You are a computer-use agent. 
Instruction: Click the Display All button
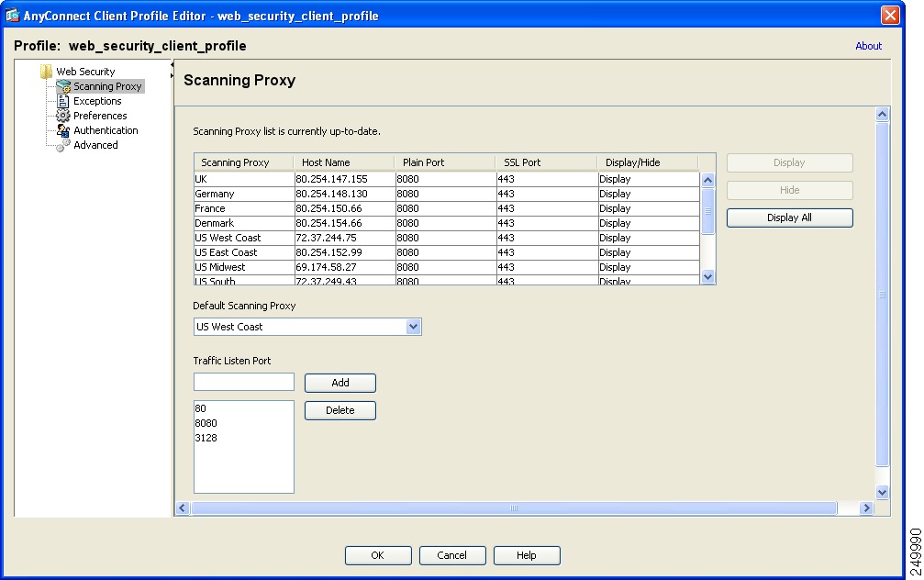point(790,218)
